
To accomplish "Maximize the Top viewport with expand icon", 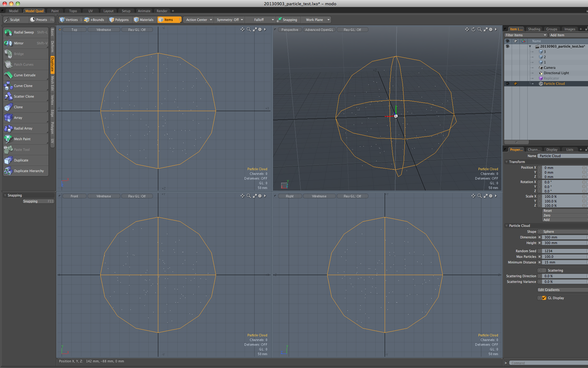I will coord(255,29).
